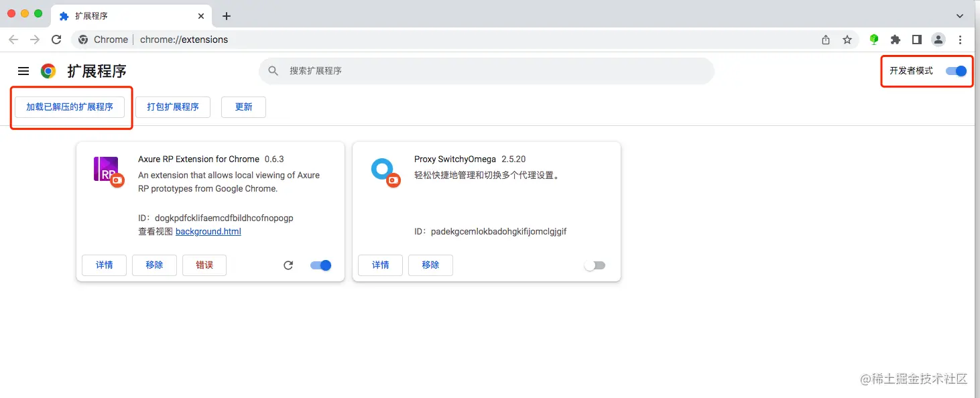Click the share icon in address bar

coord(826,40)
